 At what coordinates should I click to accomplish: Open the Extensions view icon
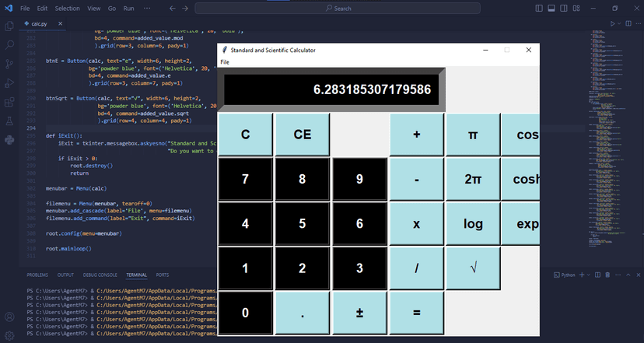9,102
